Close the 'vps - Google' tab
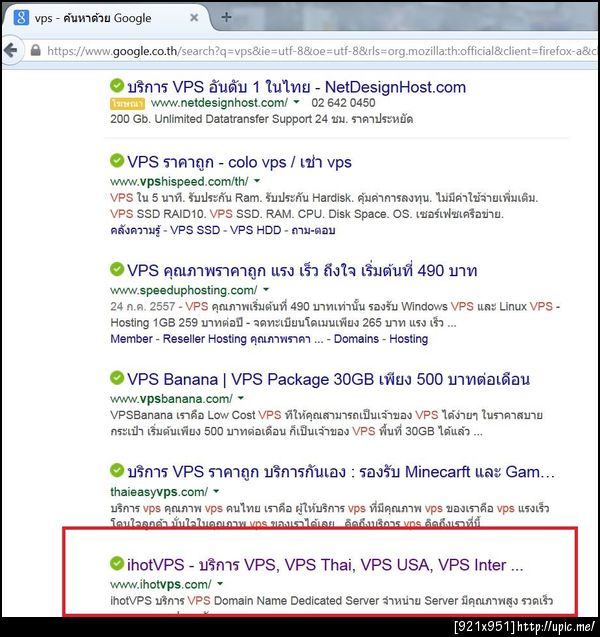The width and height of the screenshot is (600, 637). [x=194, y=17]
